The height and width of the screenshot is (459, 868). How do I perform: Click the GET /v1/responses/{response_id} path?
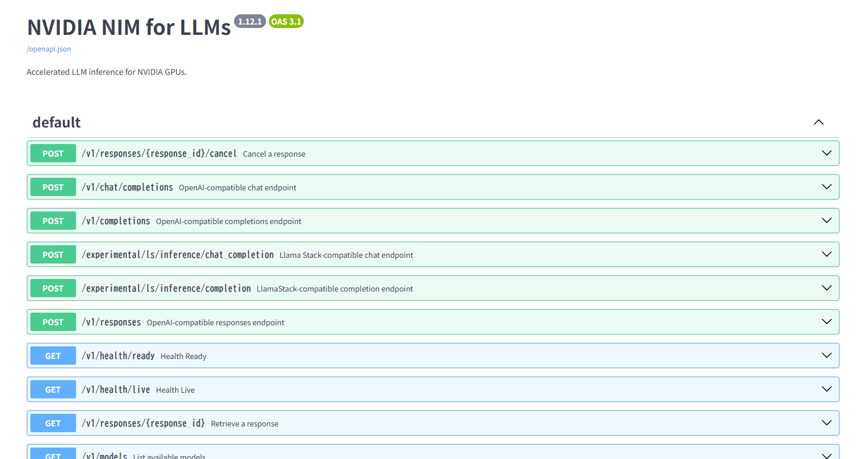(143, 423)
